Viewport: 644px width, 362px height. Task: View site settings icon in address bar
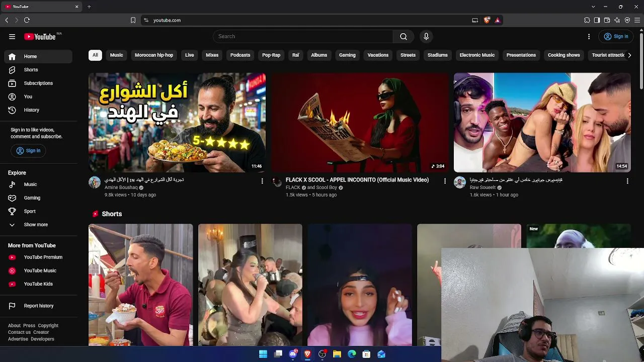point(146,20)
